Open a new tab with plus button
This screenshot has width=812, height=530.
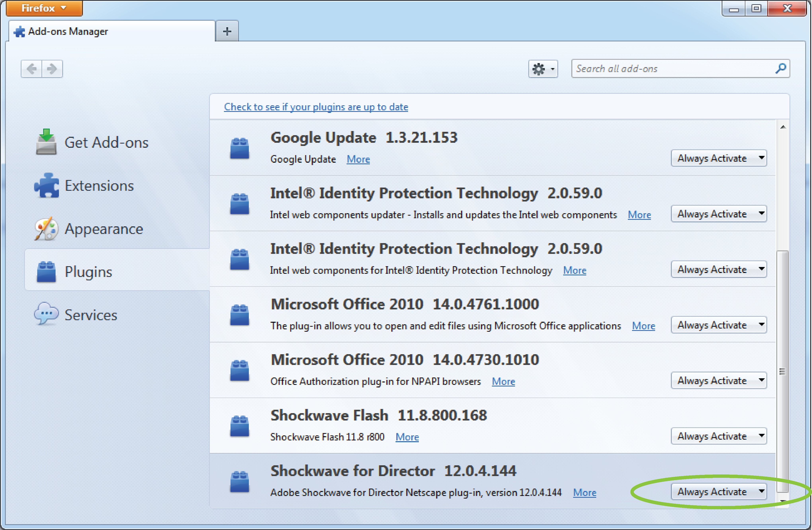[x=227, y=31]
